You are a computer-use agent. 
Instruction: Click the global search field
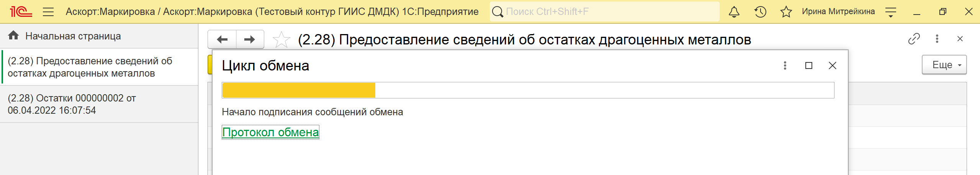pos(604,12)
